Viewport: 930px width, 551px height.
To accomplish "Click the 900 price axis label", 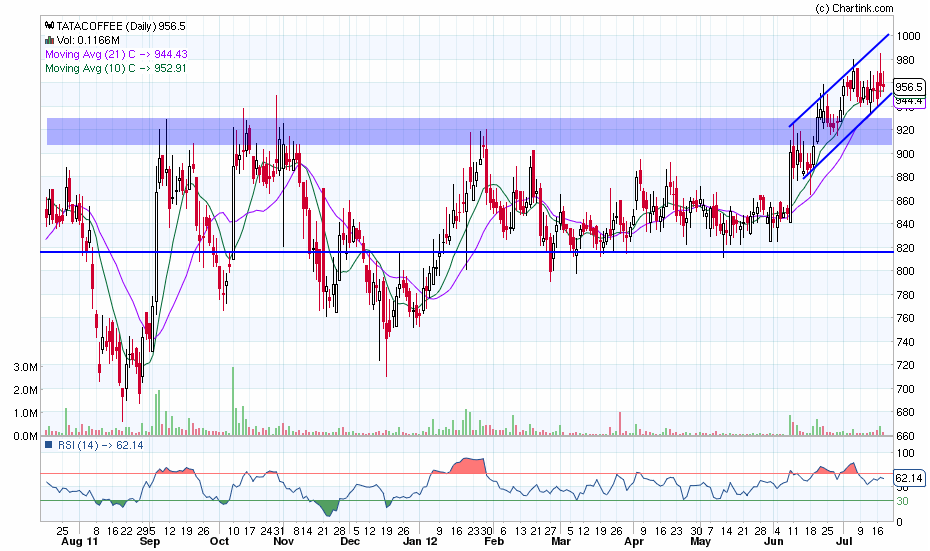I will tap(905, 154).
